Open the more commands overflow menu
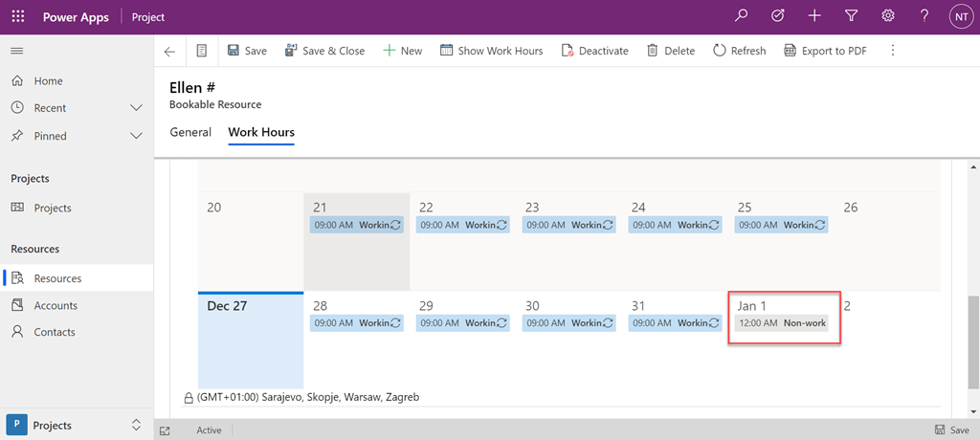The height and width of the screenshot is (440, 980). 893,51
